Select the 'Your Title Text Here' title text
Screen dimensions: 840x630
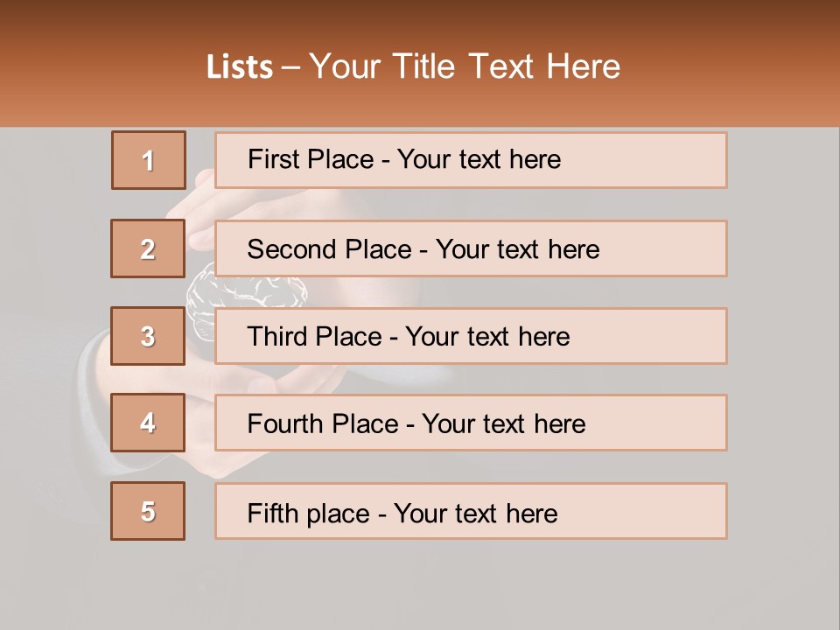click(x=465, y=67)
